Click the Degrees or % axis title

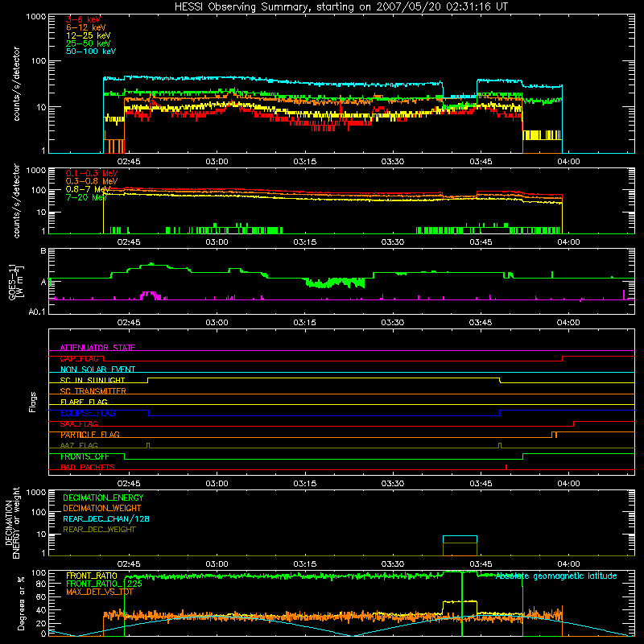[x=21, y=603]
